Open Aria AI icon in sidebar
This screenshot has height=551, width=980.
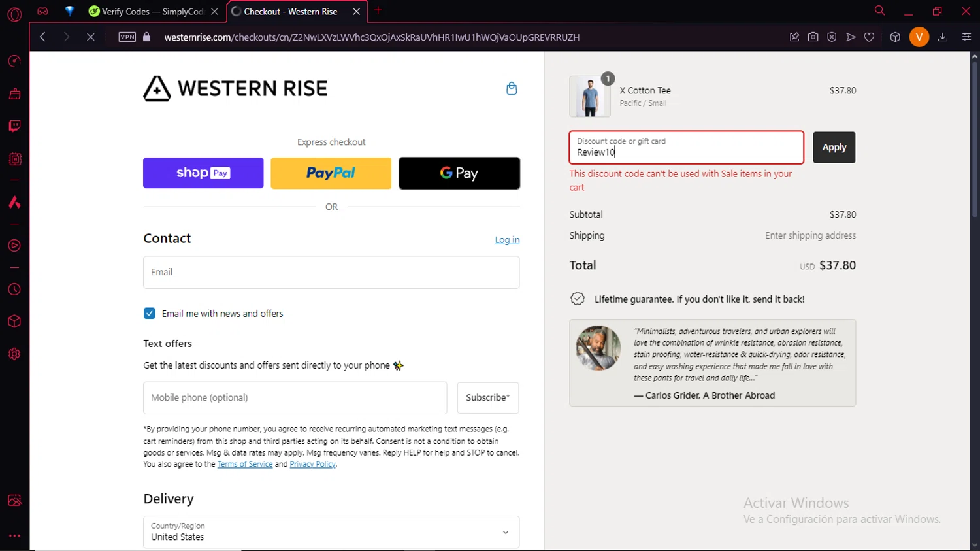click(x=14, y=202)
